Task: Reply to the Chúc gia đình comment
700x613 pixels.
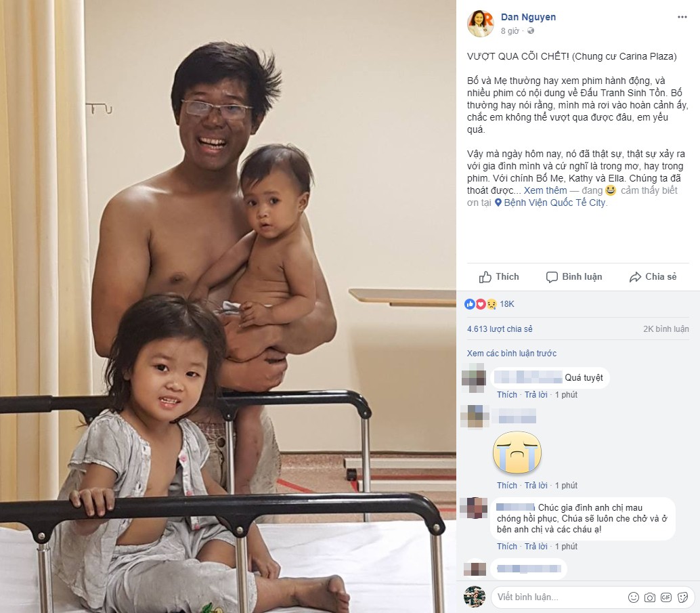Action: [x=535, y=547]
